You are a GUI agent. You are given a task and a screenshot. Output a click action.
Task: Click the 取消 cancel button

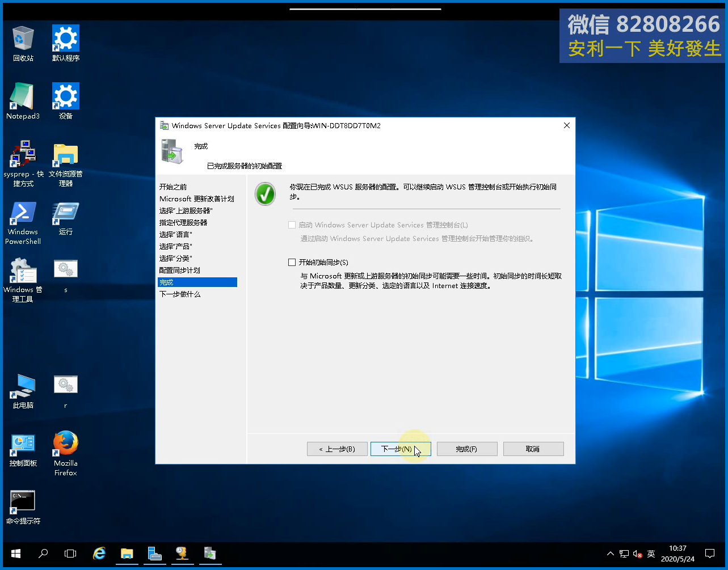click(533, 449)
